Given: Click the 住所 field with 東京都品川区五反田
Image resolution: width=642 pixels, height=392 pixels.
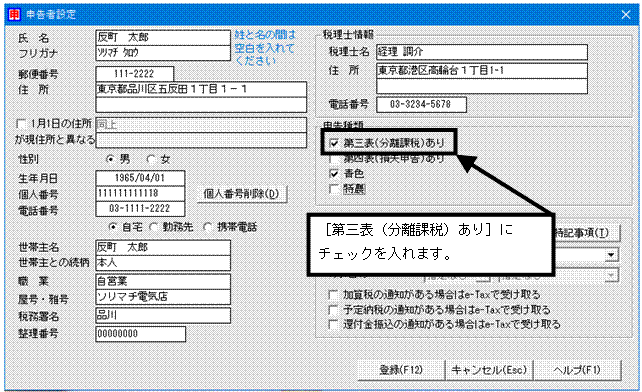Looking at the screenshot, I should [x=201, y=89].
